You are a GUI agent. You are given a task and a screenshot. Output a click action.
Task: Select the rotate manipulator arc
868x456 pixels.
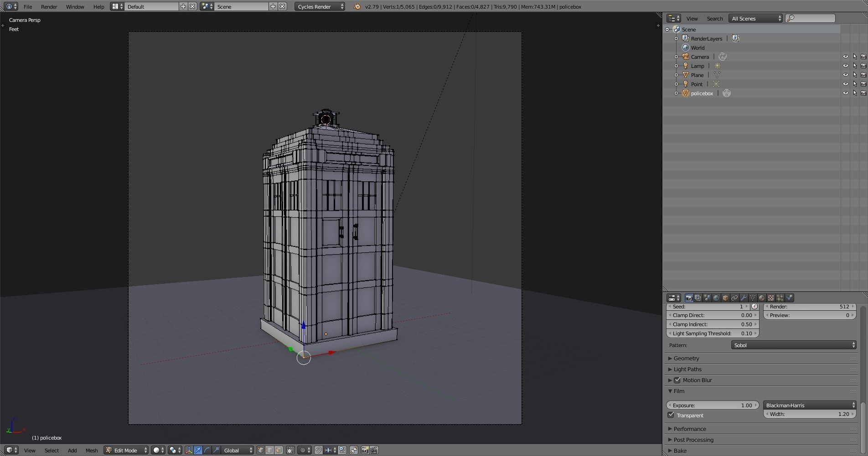coord(207,450)
